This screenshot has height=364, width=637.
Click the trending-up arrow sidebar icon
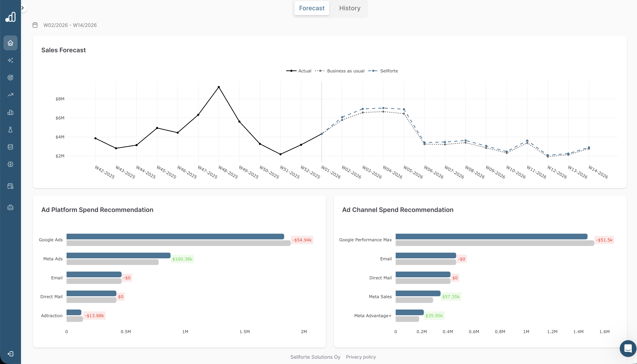pyautogui.click(x=10, y=95)
